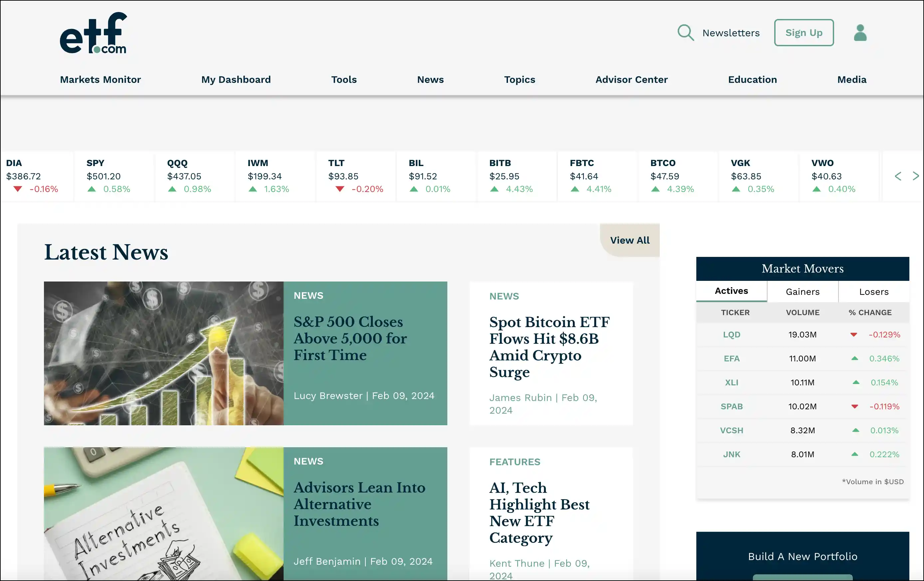This screenshot has height=581, width=924.
Task: Open the Advisor Center menu
Action: pyautogui.click(x=631, y=80)
